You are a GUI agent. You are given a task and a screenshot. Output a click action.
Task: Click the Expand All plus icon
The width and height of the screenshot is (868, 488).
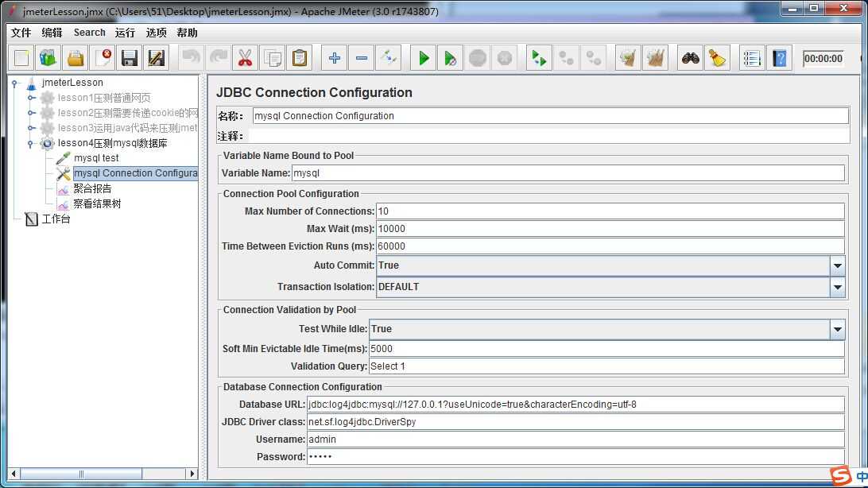(335, 58)
